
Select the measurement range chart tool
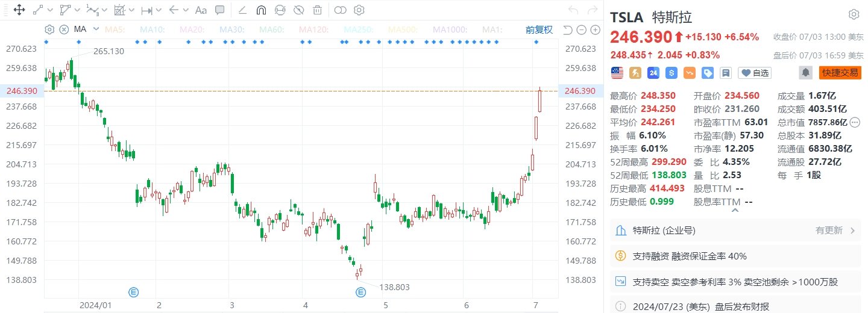tap(119, 10)
